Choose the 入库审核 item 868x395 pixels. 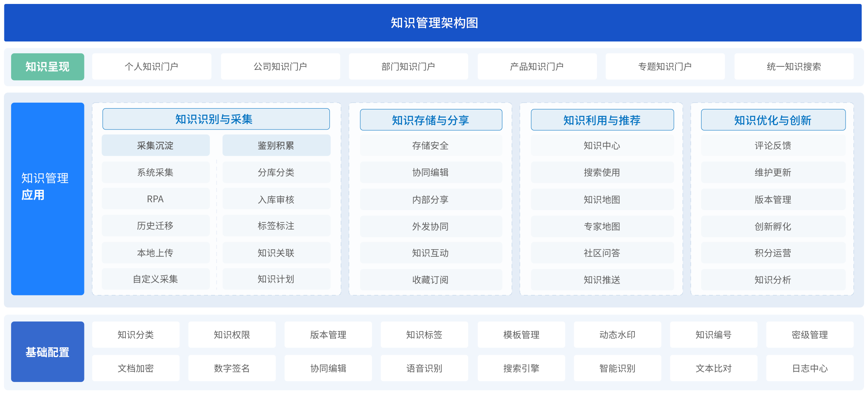click(x=276, y=199)
